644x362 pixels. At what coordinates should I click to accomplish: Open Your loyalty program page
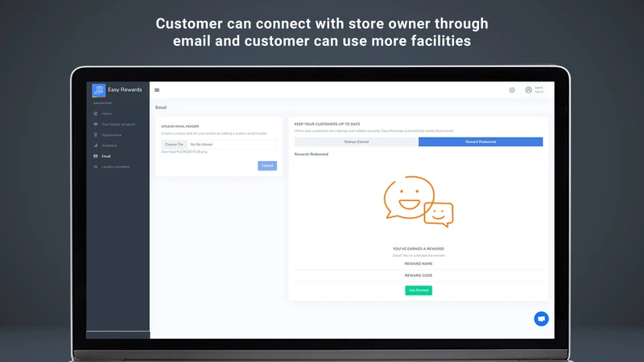pyautogui.click(x=118, y=125)
